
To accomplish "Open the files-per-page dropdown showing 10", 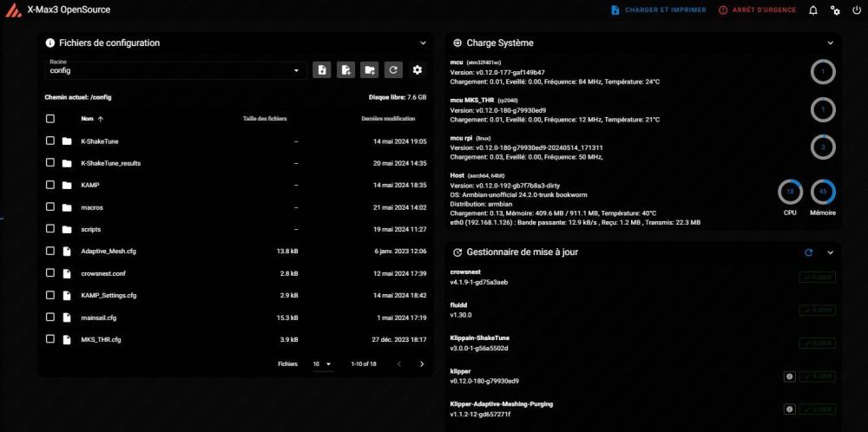I will (x=322, y=364).
